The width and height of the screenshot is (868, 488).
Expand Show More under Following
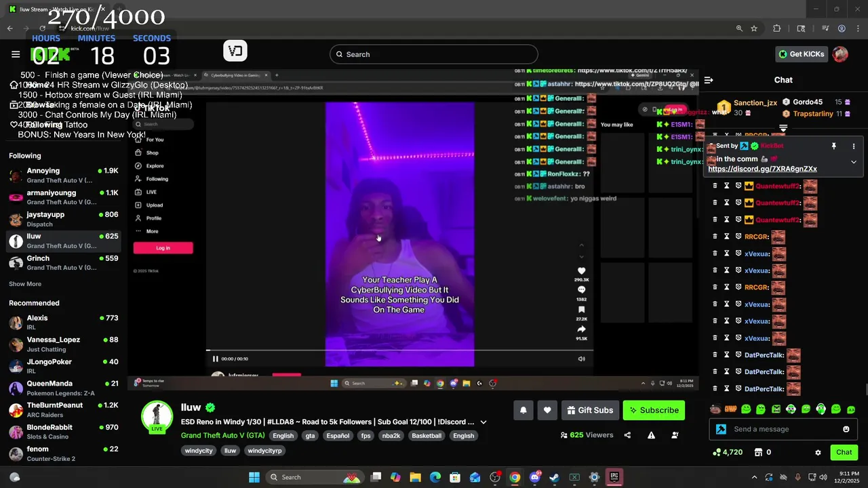tap(25, 284)
